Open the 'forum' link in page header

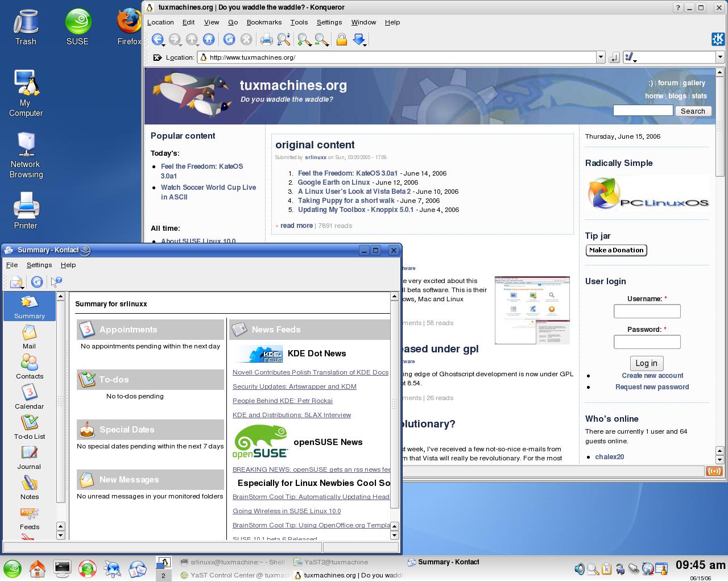(668, 83)
